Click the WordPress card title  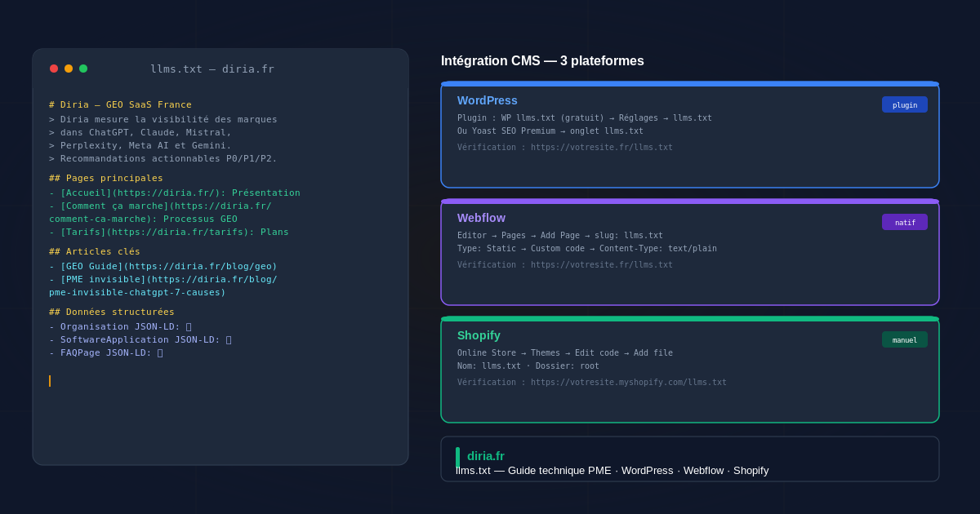click(488, 100)
